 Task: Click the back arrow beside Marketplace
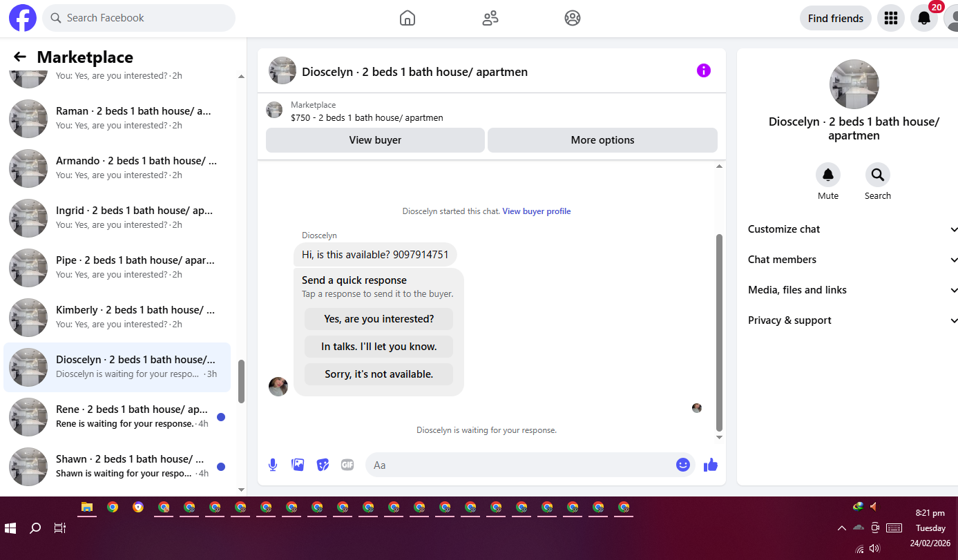pos(20,57)
